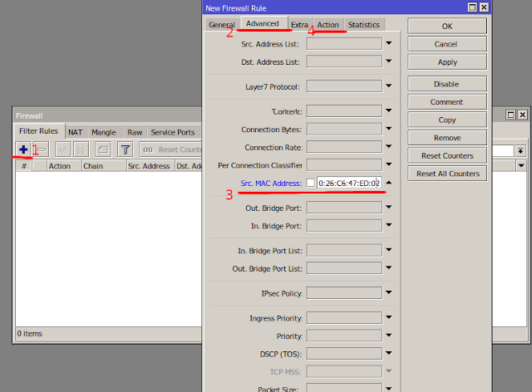Expand the Src. Address List field

click(x=389, y=43)
